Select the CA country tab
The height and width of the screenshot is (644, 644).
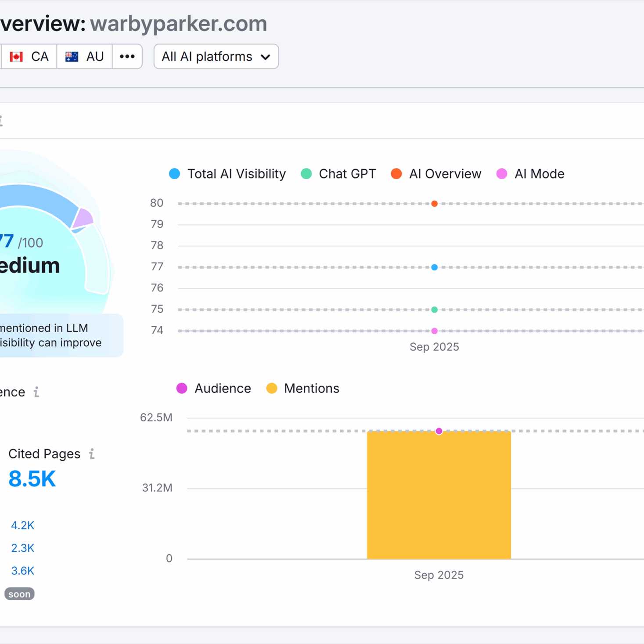pyautogui.click(x=29, y=57)
